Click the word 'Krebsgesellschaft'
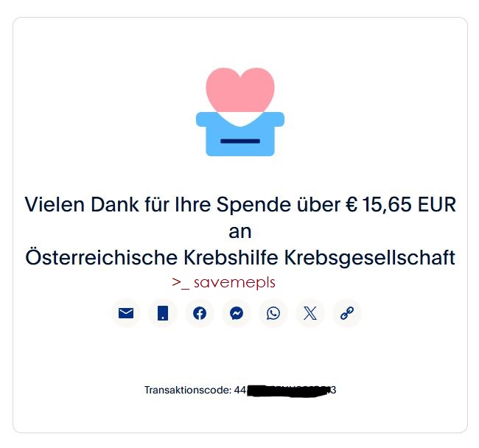The width and height of the screenshot is (479, 448). pos(370,257)
